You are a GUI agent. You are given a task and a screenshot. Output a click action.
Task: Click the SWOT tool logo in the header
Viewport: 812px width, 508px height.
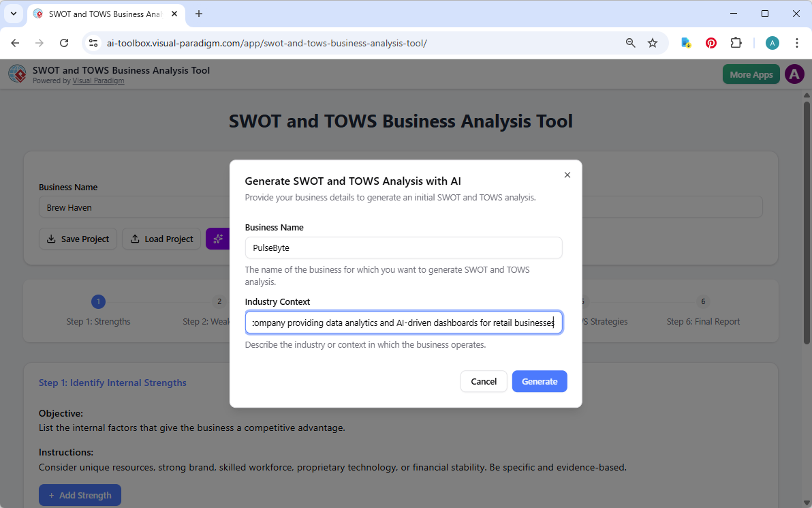tap(17, 74)
